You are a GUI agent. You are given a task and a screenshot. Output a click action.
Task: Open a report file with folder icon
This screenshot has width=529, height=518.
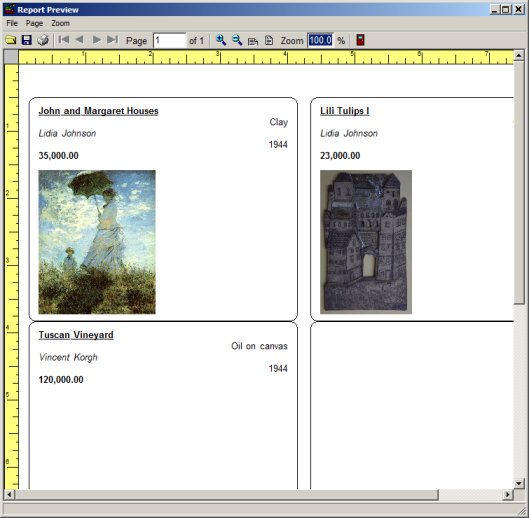tap(11, 40)
